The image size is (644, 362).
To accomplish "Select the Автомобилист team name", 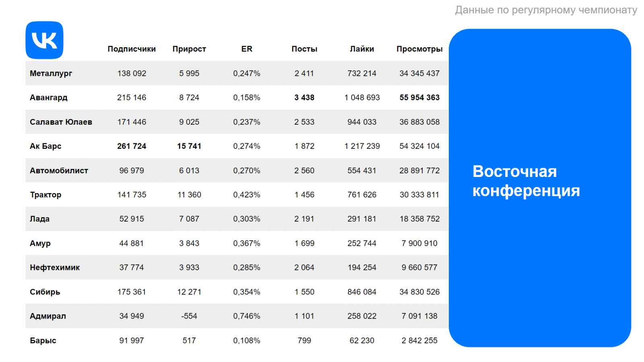I will 59,171.
